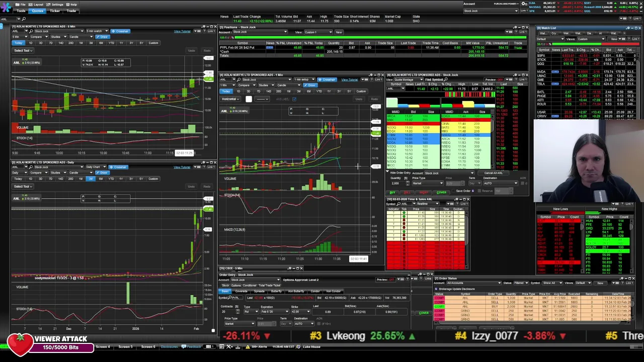Switch to the Trade tab
This screenshot has width=644, height=362.
tap(71, 11)
